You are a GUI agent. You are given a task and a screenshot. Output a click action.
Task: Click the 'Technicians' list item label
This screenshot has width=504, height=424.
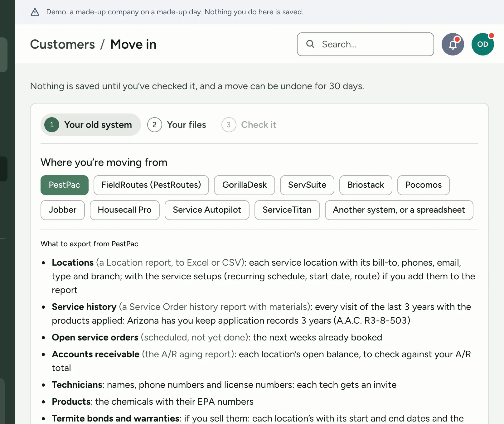point(77,385)
